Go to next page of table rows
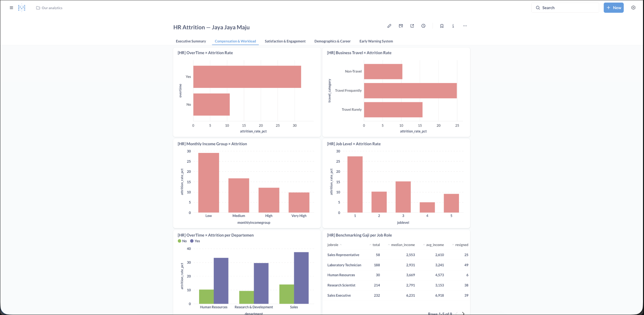Image resolution: width=644 pixels, height=315 pixels. (463, 313)
